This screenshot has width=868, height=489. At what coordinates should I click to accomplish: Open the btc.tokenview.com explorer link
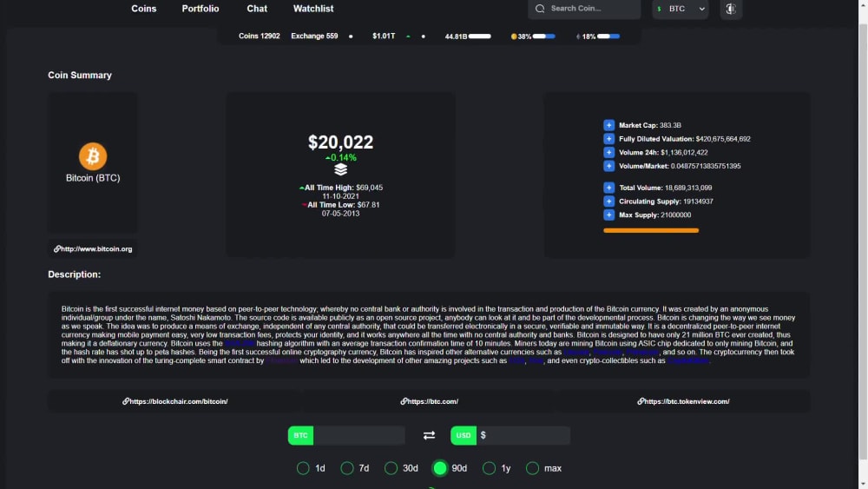(683, 401)
